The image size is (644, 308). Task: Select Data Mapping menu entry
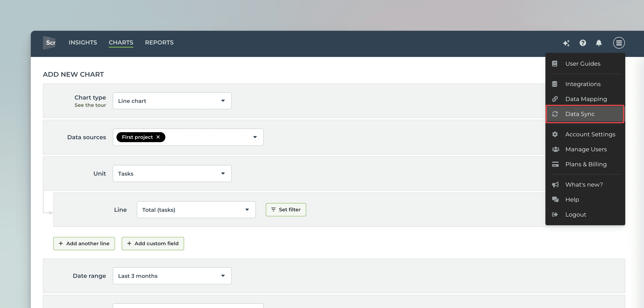586,99
